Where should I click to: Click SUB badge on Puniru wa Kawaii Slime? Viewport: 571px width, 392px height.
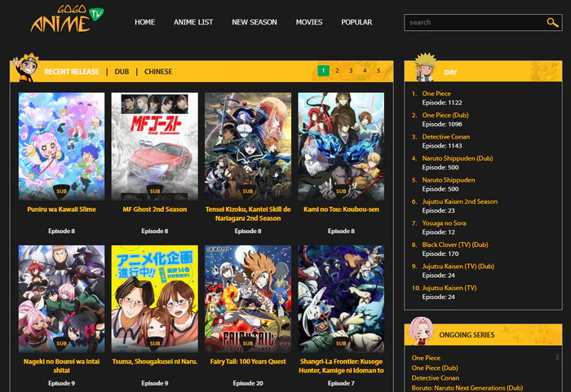(61, 191)
